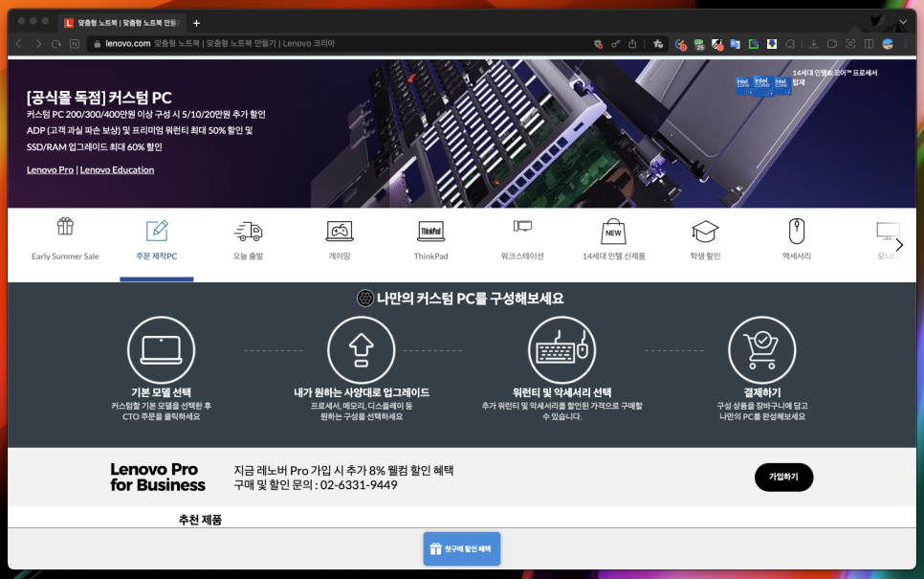Image resolution: width=924 pixels, height=579 pixels.
Task: Click the site info lock icon
Action: [98, 44]
